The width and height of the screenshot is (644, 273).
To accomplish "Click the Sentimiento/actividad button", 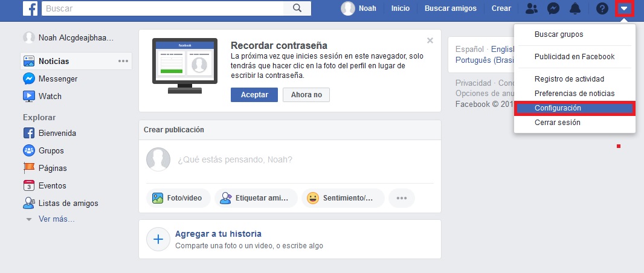I will coord(343,198).
